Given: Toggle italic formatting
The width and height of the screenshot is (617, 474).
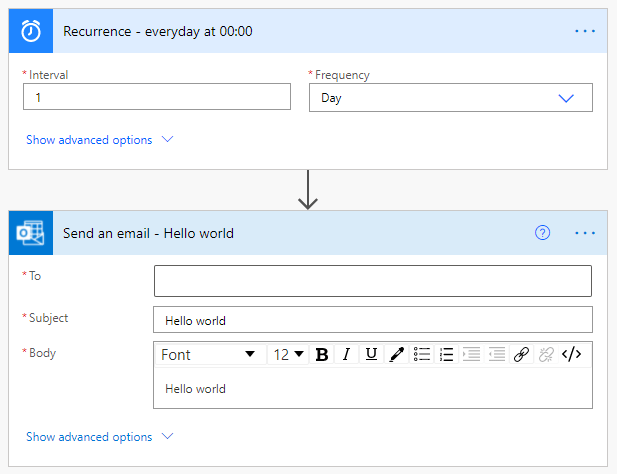Looking at the screenshot, I should [x=346, y=354].
